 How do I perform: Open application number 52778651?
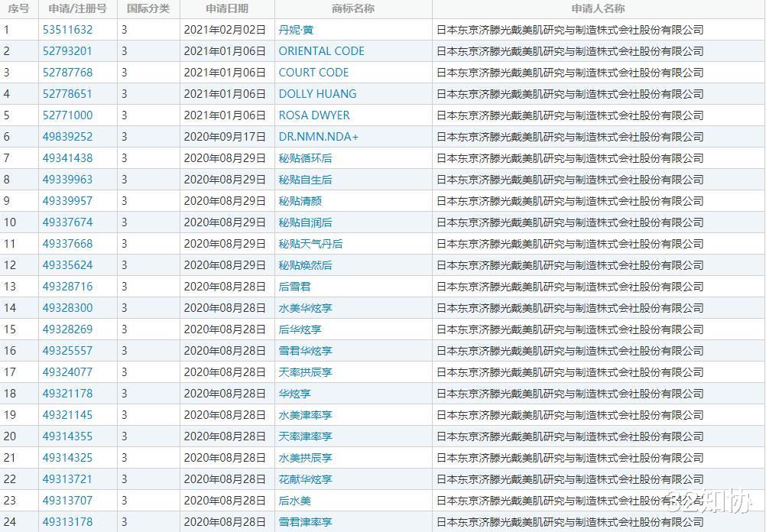[x=67, y=94]
